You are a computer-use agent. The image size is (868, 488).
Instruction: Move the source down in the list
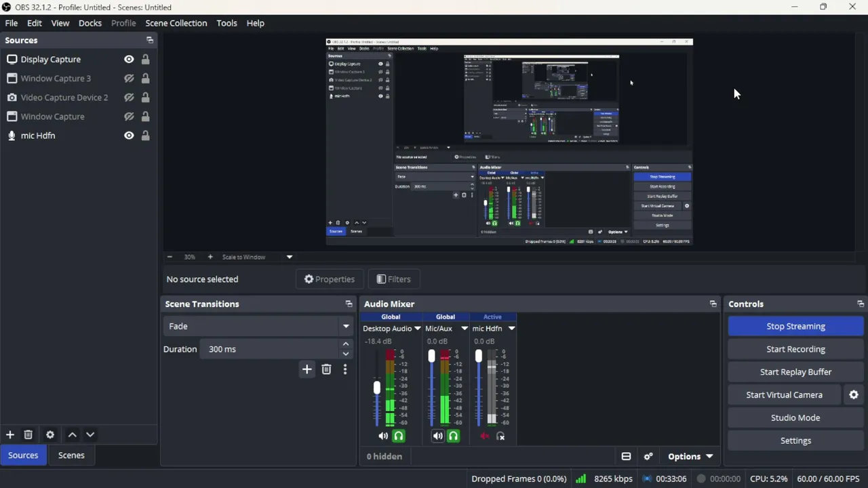90,434
